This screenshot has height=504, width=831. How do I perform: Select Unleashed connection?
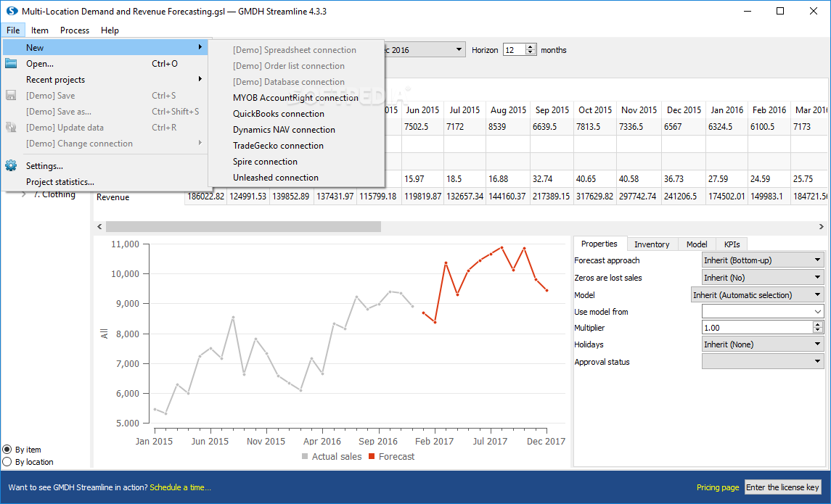pyautogui.click(x=295, y=178)
